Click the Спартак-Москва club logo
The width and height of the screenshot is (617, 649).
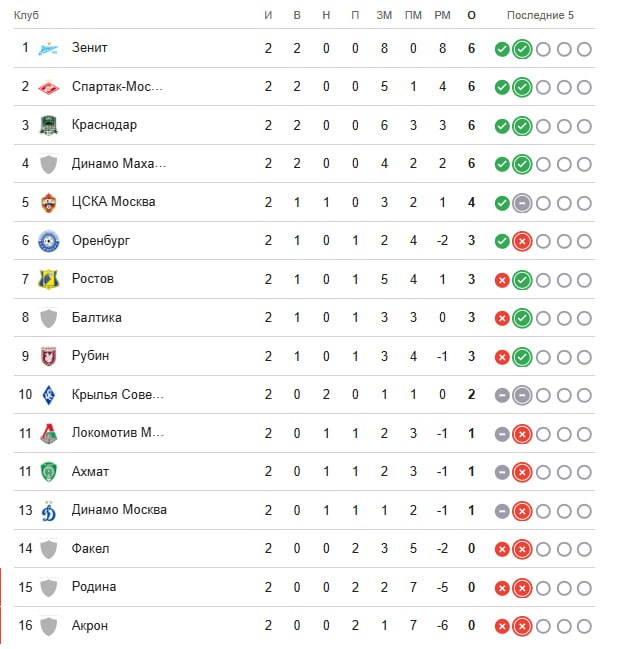click(x=48, y=87)
